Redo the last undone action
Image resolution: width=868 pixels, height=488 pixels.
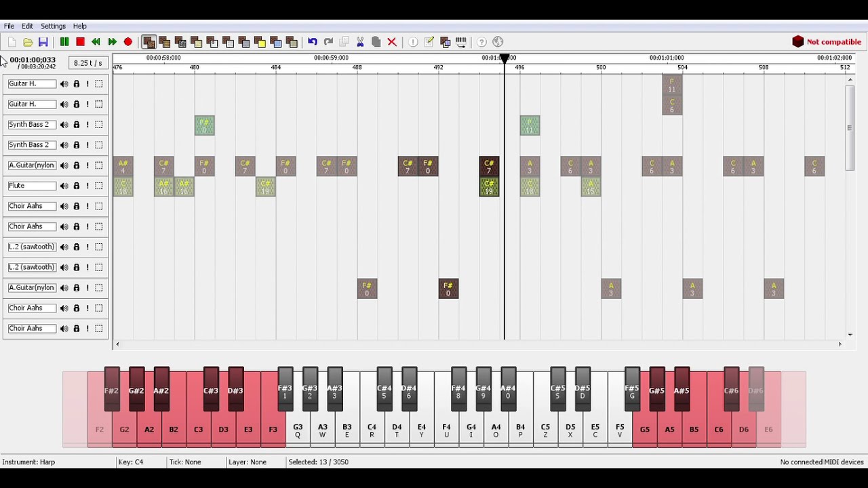click(329, 42)
